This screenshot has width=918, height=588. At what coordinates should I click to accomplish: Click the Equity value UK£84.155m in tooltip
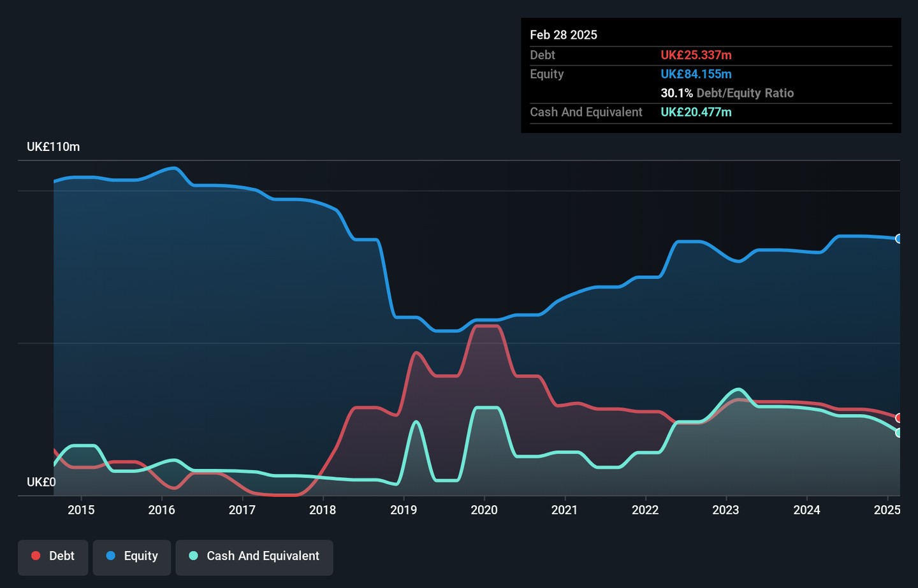696,74
